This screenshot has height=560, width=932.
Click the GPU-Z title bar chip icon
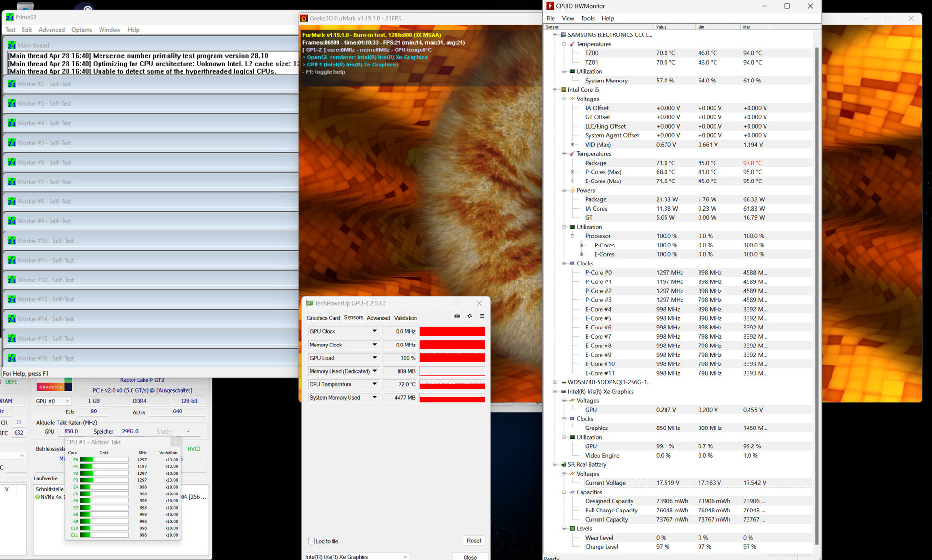pyautogui.click(x=309, y=303)
